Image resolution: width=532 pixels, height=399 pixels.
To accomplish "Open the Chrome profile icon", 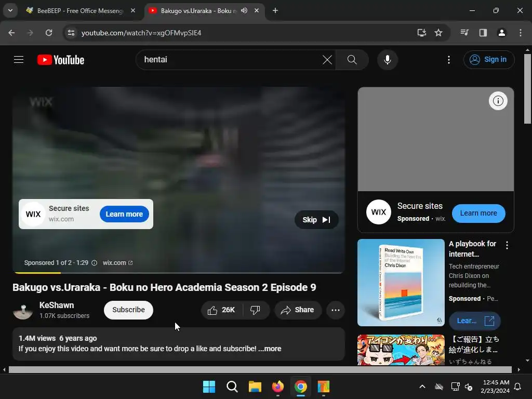I will (501, 33).
